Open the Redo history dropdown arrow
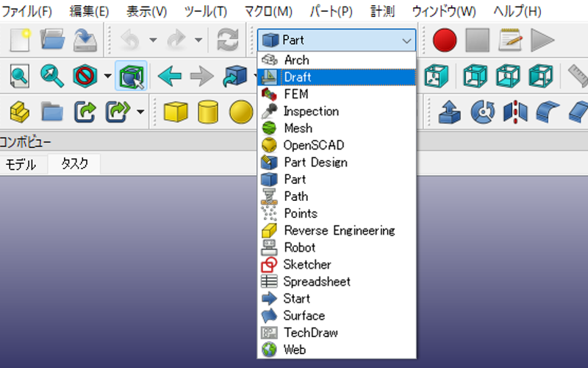The image size is (588, 368). click(198, 40)
